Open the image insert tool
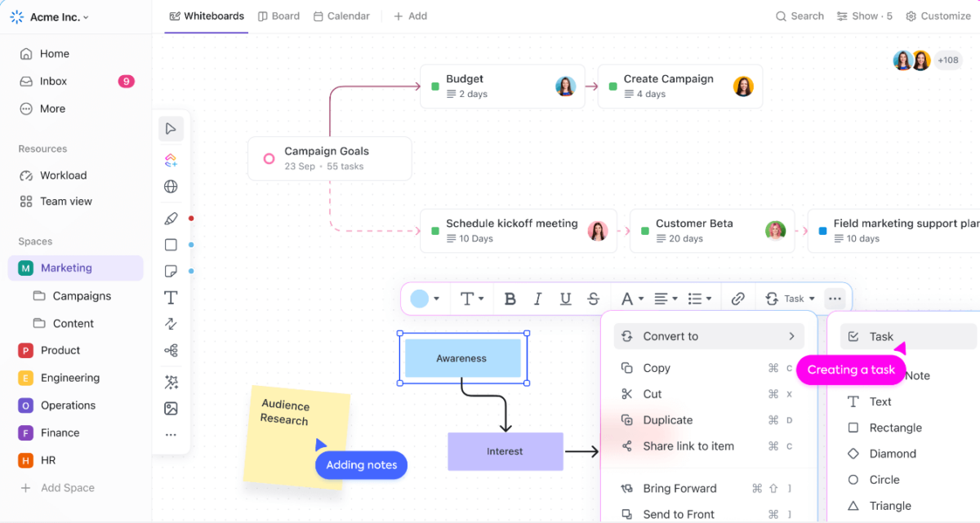Viewport: 980px width, 523px height. tap(171, 409)
